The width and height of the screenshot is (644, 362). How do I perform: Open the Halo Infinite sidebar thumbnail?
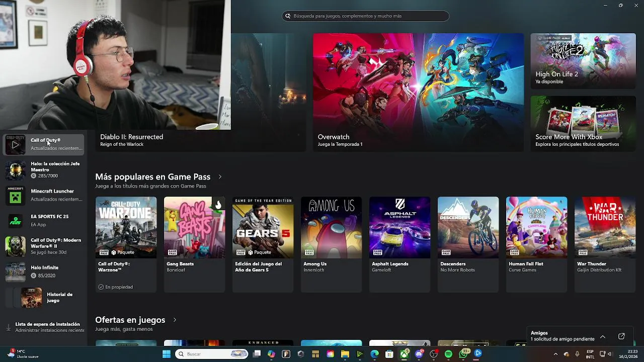[15, 272]
